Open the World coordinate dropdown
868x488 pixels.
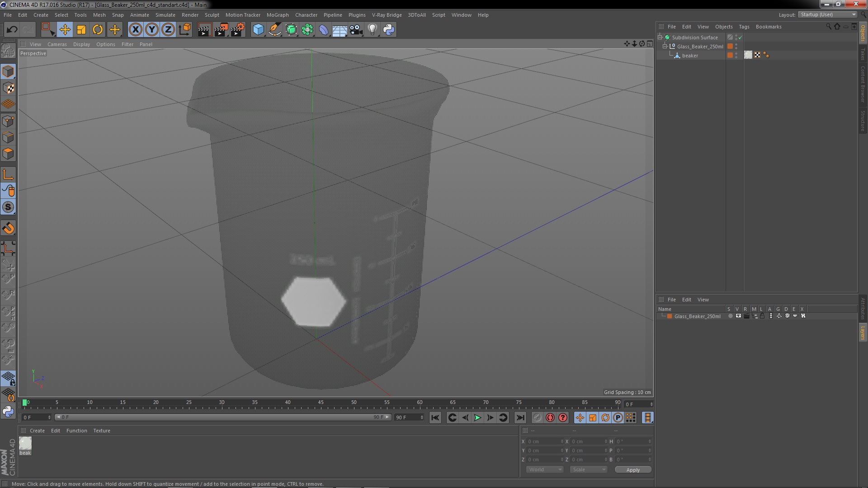[x=544, y=469]
